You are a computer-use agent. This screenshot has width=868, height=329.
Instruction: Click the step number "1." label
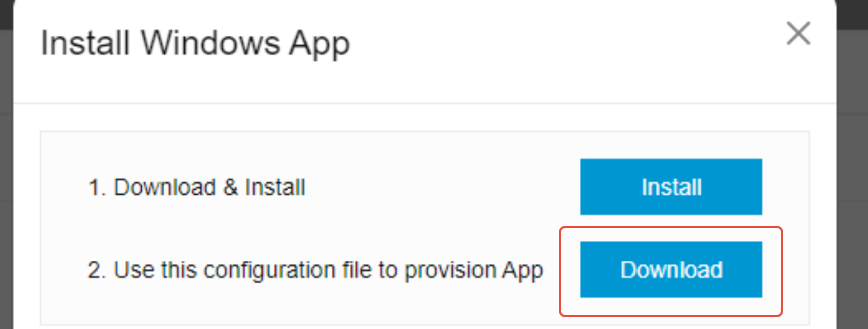click(98, 188)
